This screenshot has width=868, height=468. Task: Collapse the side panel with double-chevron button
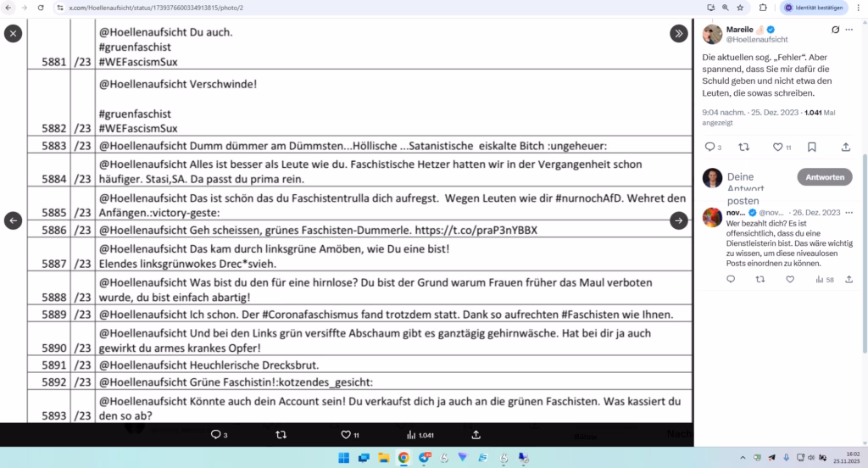[x=679, y=33]
